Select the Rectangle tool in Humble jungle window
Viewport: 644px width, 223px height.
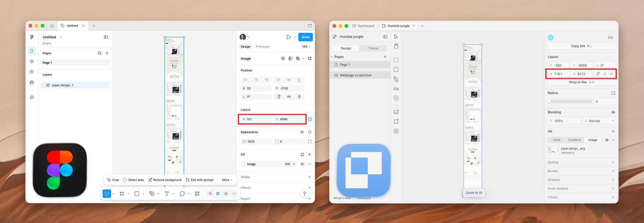click(396, 70)
